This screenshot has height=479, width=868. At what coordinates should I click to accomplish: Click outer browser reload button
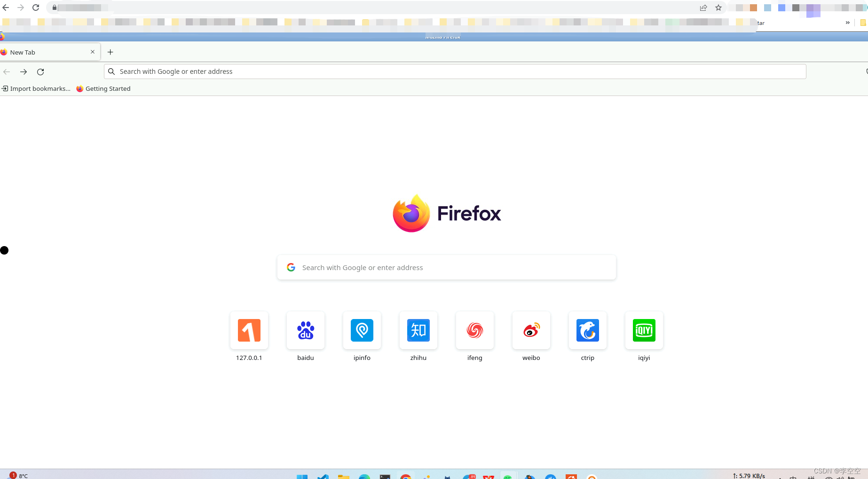(x=36, y=8)
